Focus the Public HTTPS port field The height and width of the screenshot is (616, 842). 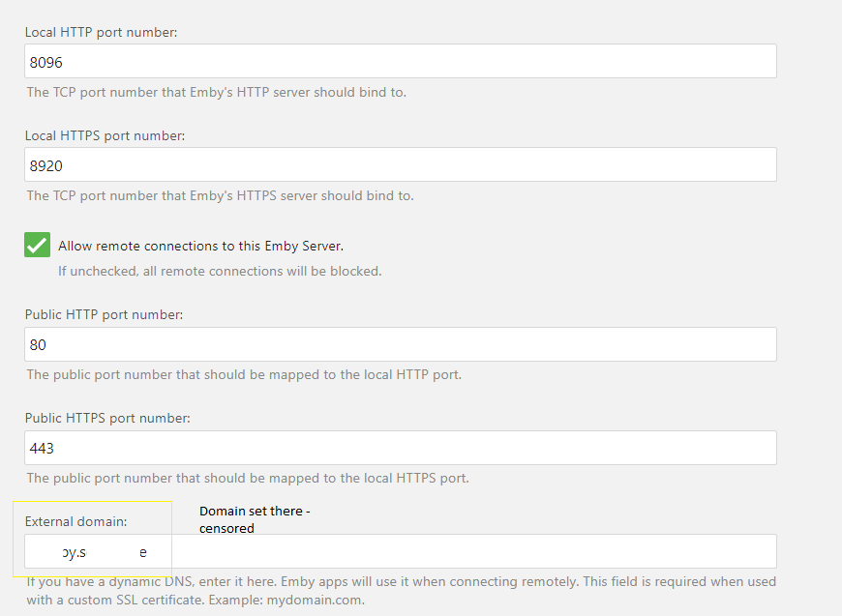click(400, 447)
